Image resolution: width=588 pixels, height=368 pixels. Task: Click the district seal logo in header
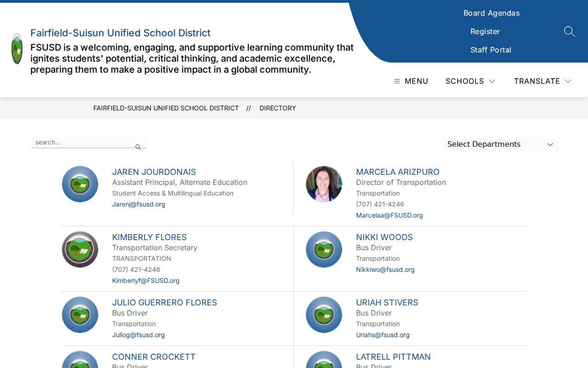17,49
